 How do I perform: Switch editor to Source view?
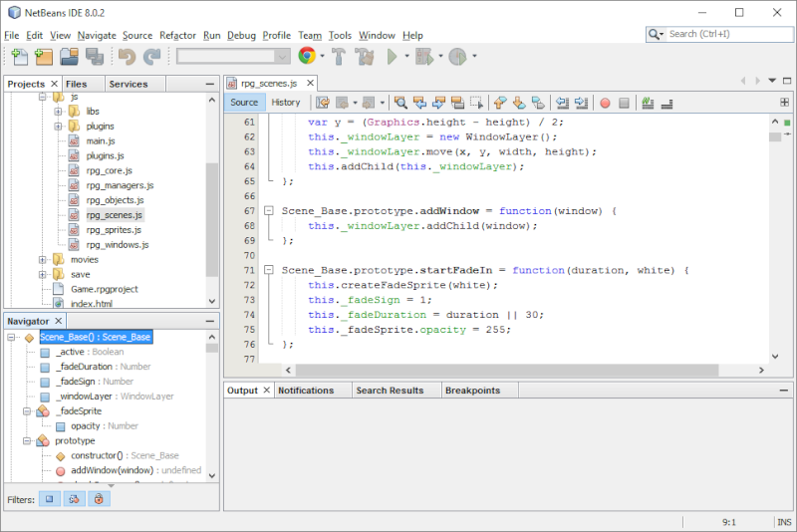pos(244,103)
